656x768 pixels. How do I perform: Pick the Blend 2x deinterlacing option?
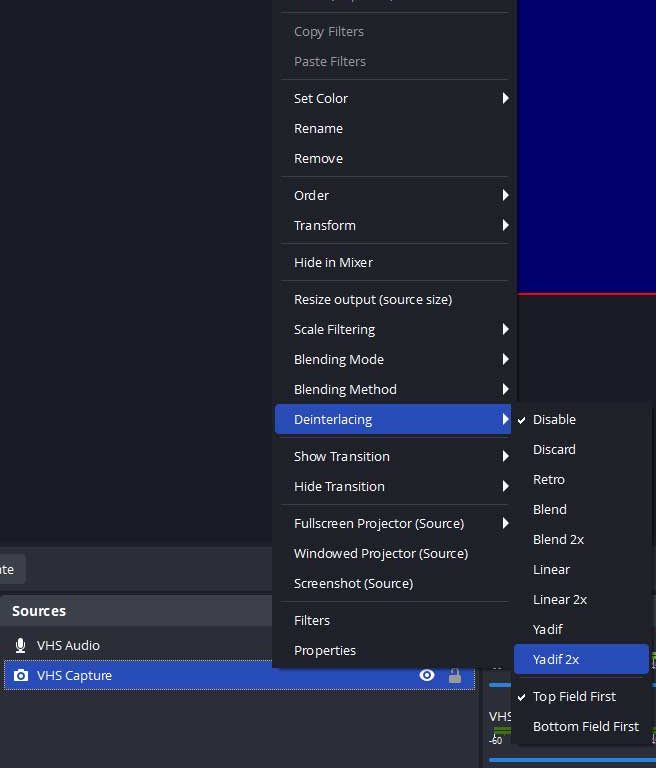558,539
